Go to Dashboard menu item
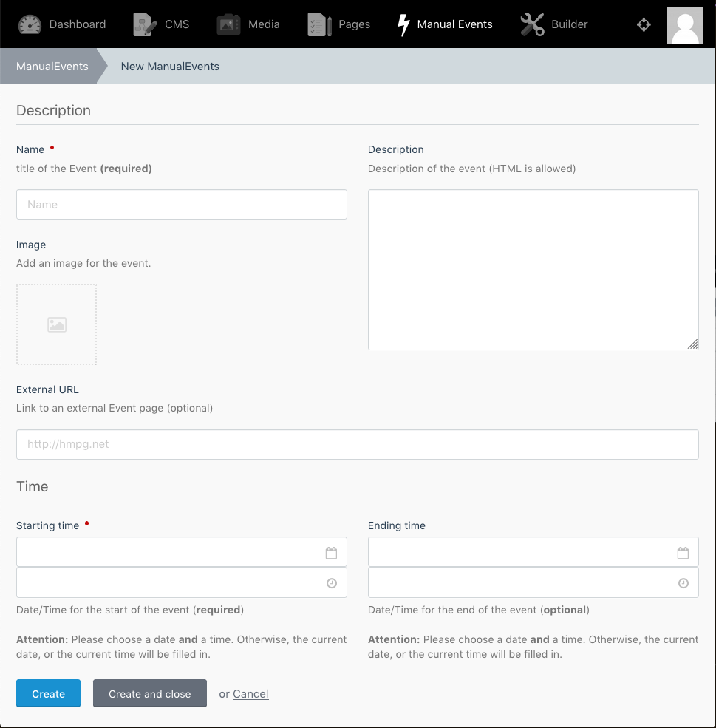The height and width of the screenshot is (728, 716). [x=62, y=24]
